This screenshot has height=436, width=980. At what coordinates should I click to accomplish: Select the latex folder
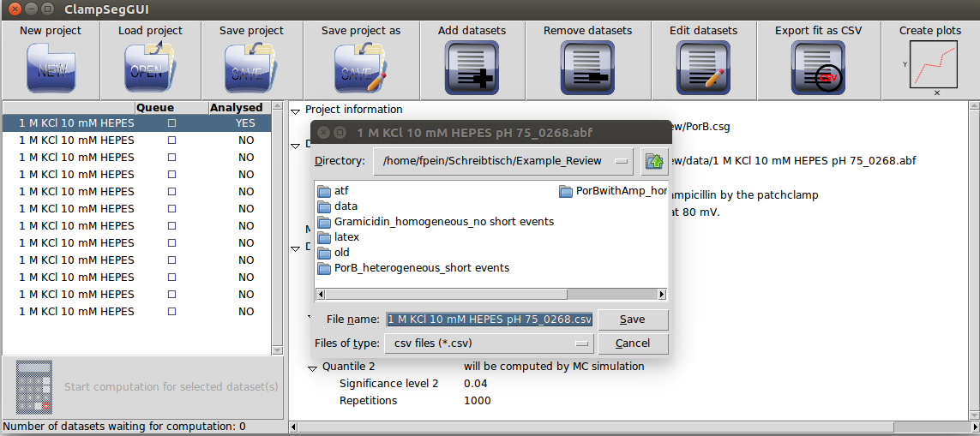point(338,237)
